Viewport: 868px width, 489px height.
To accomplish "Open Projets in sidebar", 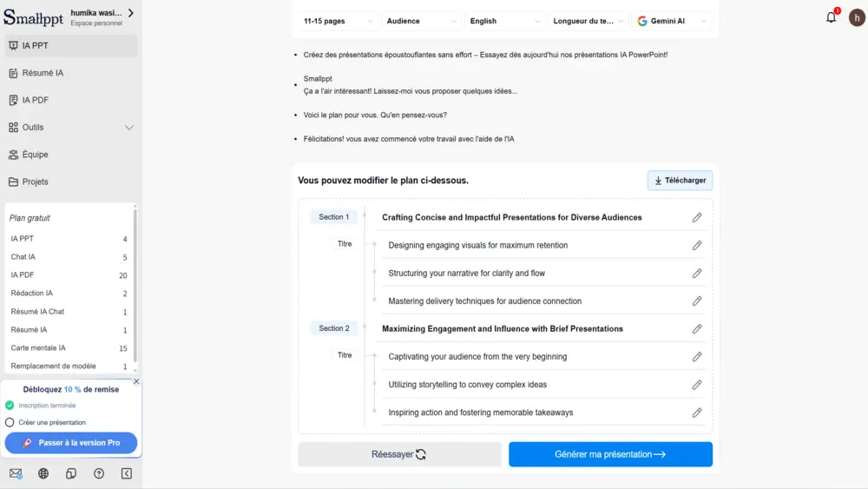I will click(71, 181).
